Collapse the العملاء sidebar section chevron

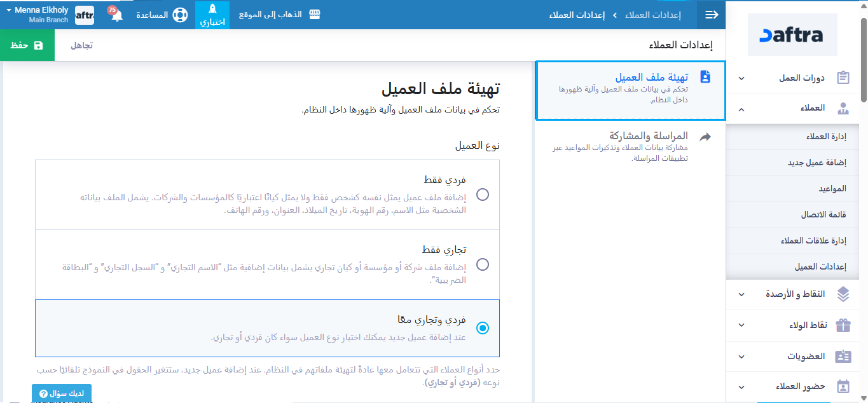[x=741, y=109]
